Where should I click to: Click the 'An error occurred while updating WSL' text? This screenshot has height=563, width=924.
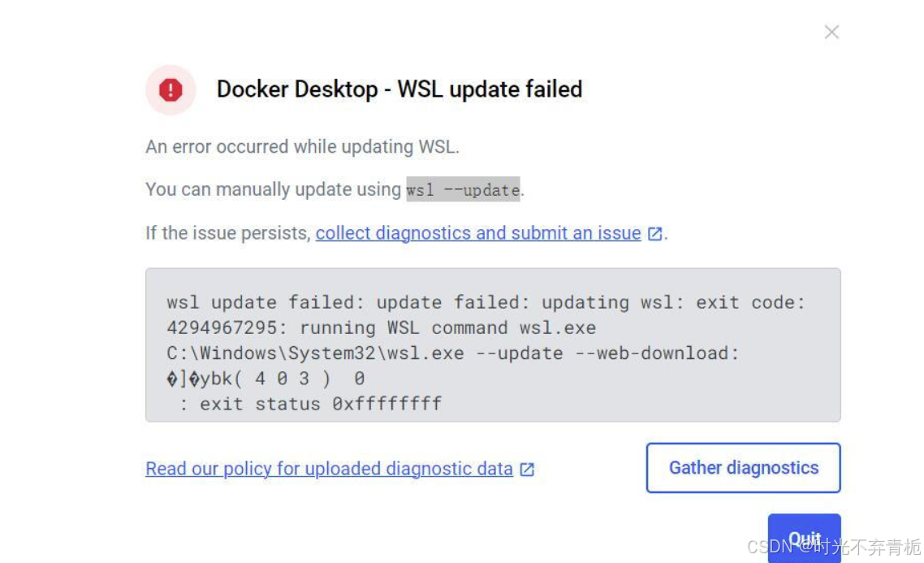coord(302,147)
